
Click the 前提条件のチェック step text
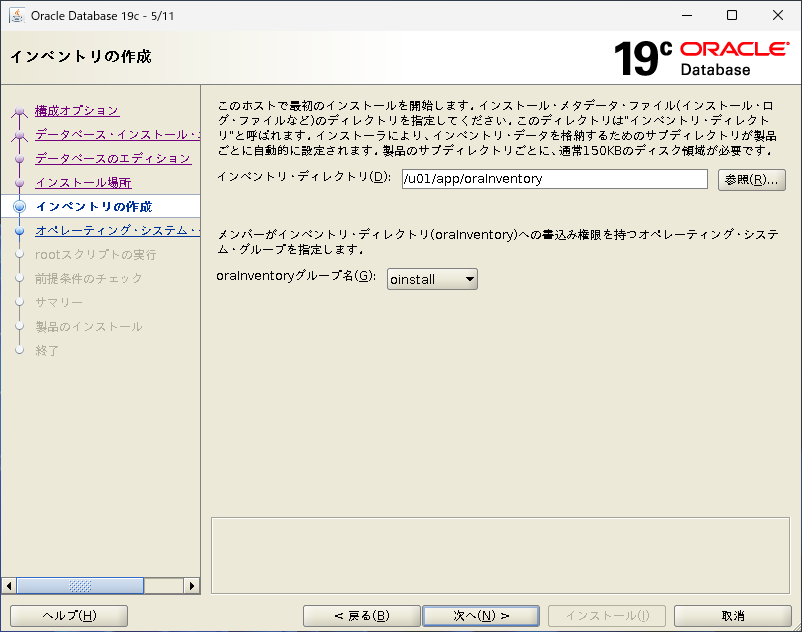coord(88,279)
